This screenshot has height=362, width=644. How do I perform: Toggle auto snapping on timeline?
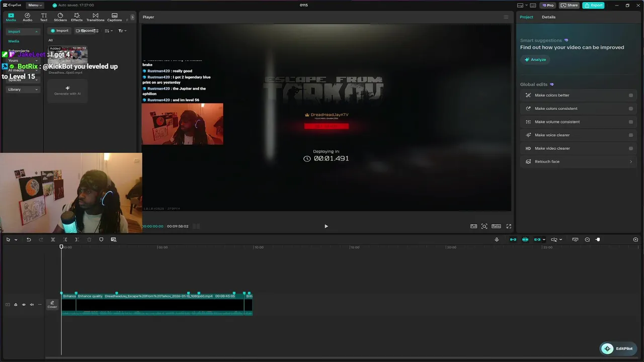pos(525,239)
